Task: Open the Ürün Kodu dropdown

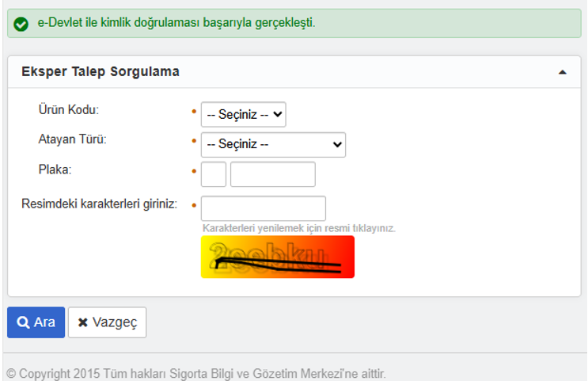Action: click(243, 114)
